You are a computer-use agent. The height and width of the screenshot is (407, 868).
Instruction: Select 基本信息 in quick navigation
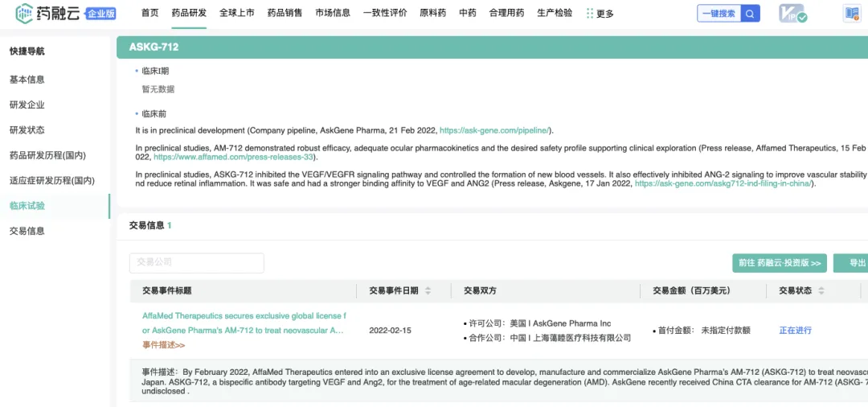(x=27, y=80)
